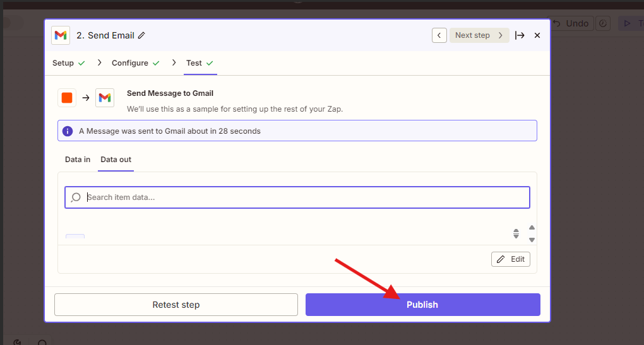Expand the panel with arrow-to-bar icon
This screenshot has width=644, height=345.
click(x=520, y=35)
